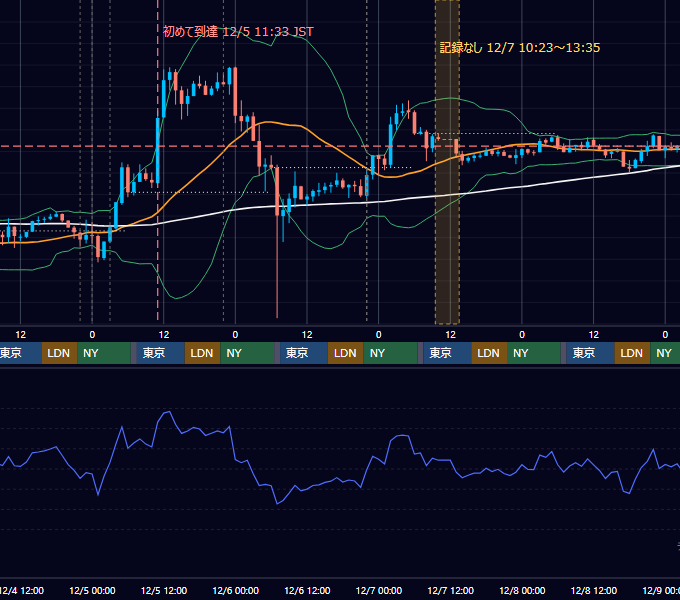Image resolution: width=680 pixels, height=600 pixels.
Task: Click the 12/5 00:00 label on bottom axis
Action: coord(92,590)
